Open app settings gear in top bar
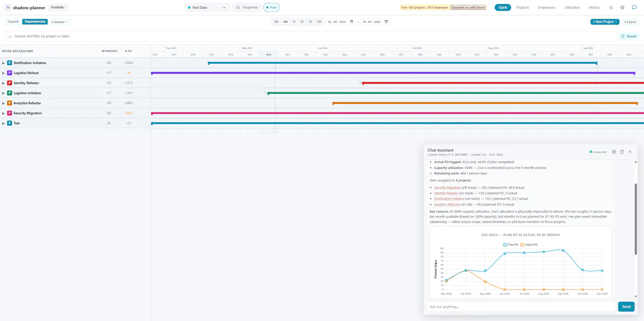The height and width of the screenshot is (321, 644). pos(622,7)
